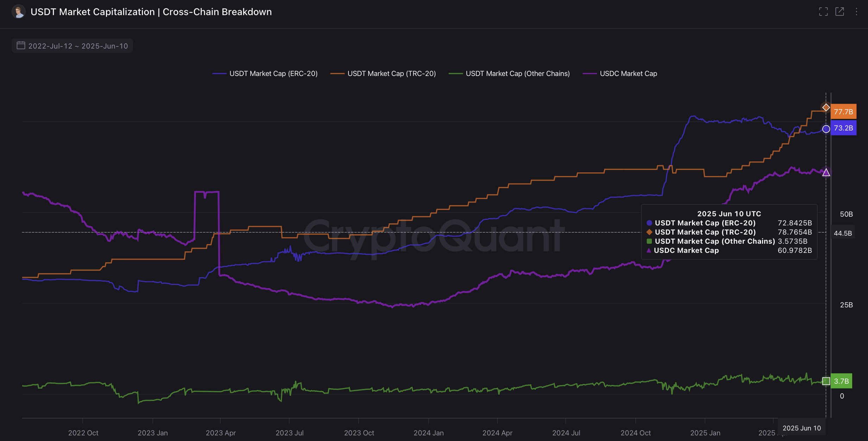
Task: Click the fullscreen expand icon
Action: coord(823,12)
